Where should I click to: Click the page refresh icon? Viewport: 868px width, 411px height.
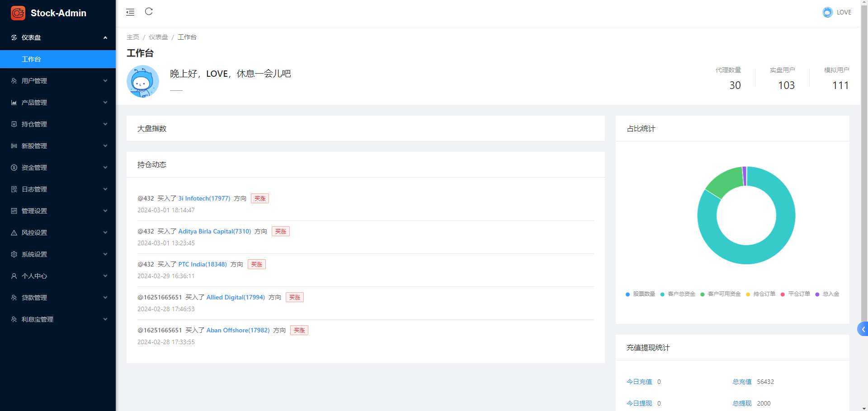pyautogui.click(x=149, y=12)
